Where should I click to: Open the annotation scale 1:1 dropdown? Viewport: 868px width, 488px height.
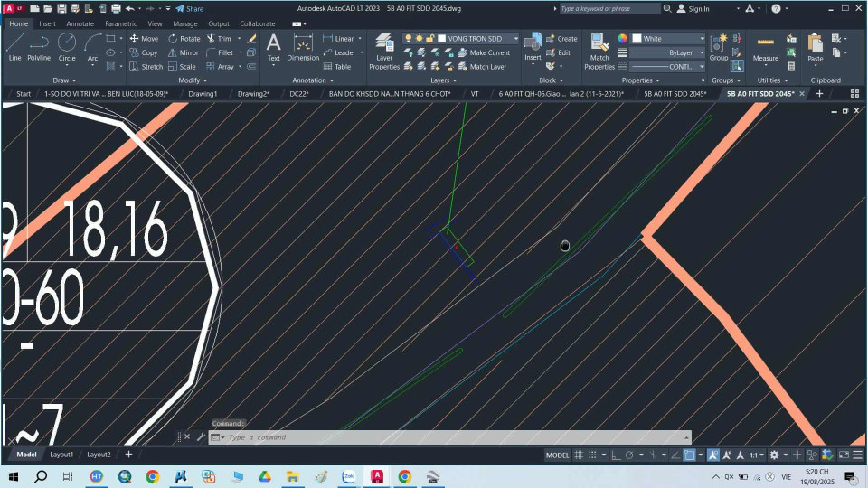pyautogui.click(x=758, y=455)
